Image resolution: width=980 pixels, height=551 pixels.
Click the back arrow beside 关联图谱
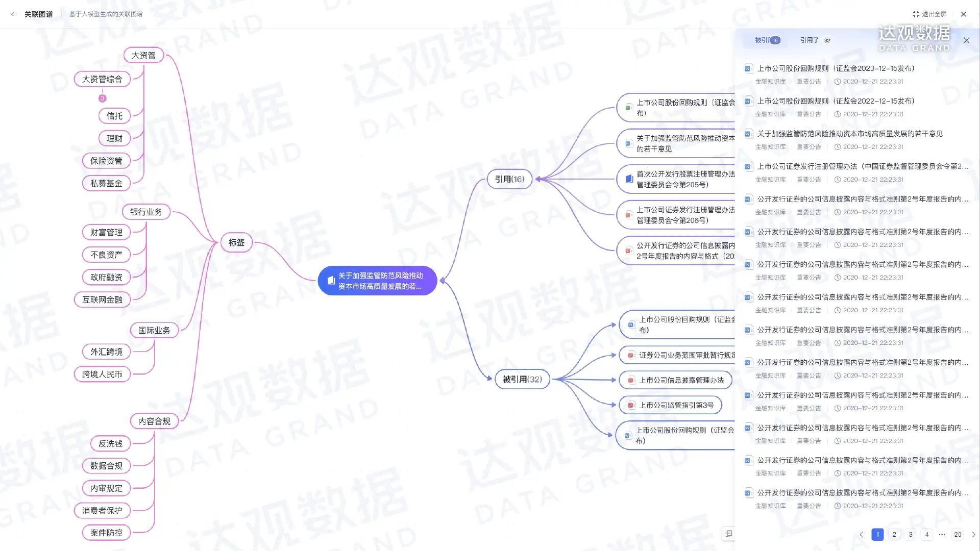[x=14, y=14]
